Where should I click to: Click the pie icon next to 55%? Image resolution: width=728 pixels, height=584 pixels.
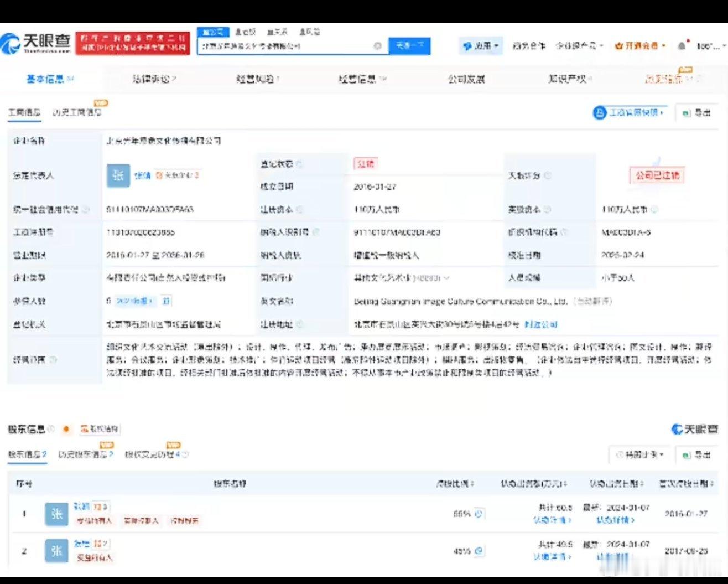tap(479, 514)
